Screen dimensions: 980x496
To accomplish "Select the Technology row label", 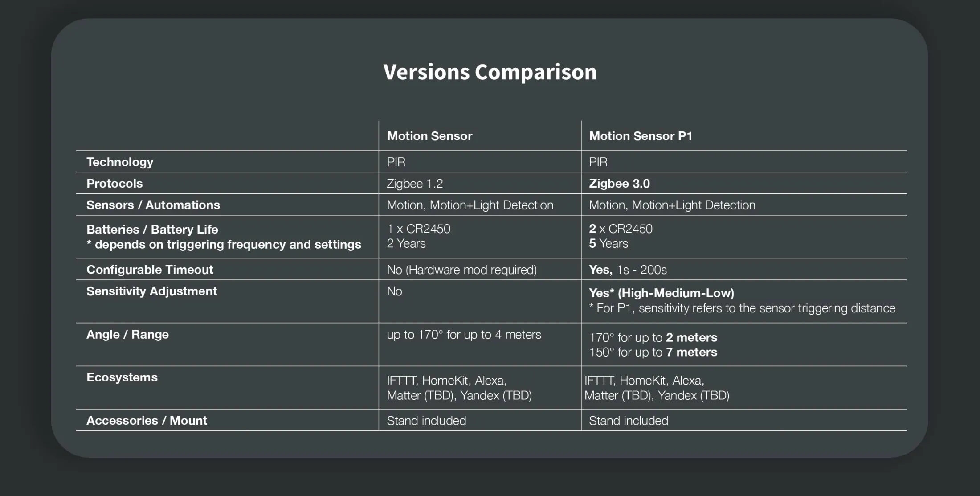I will [120, 162].
